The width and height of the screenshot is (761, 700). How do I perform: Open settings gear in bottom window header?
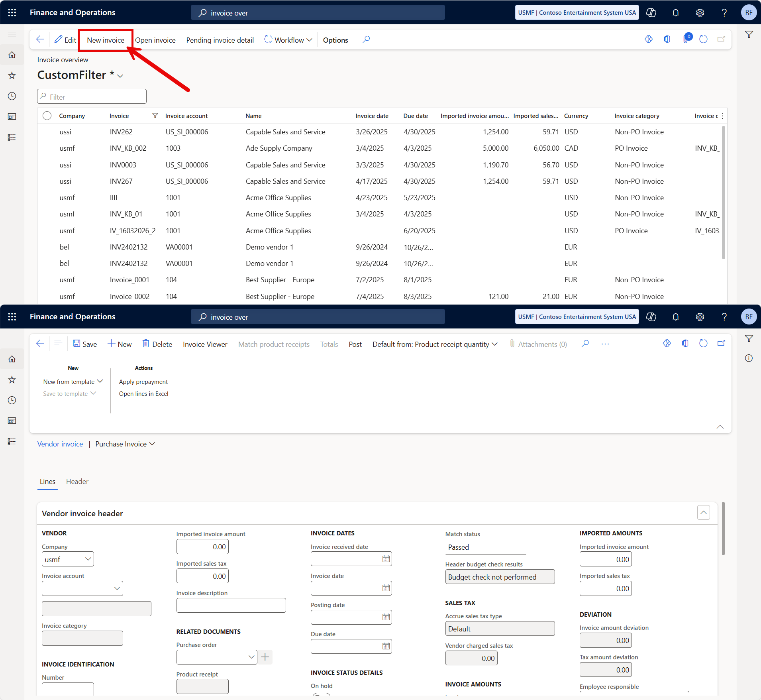(700, 317)
